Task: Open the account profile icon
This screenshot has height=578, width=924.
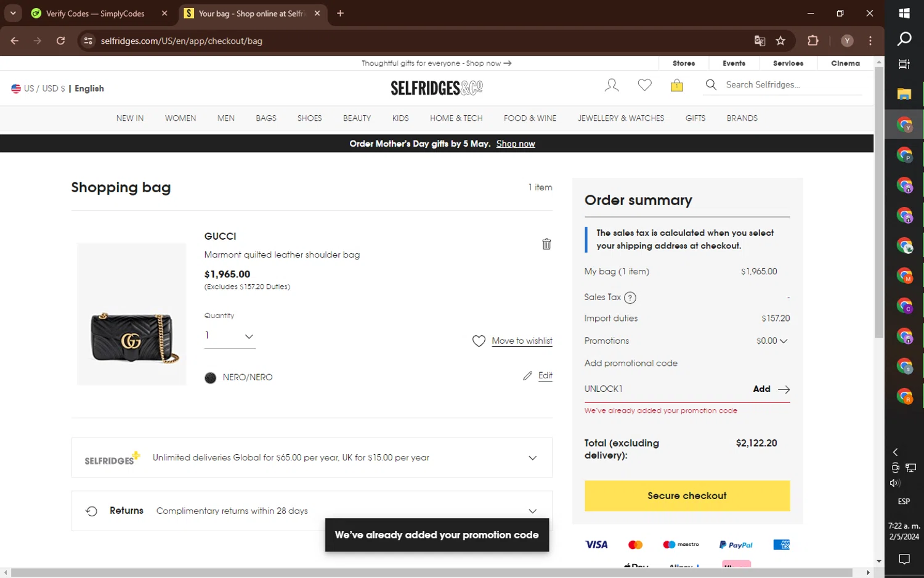Action: (x=612, y=85)
